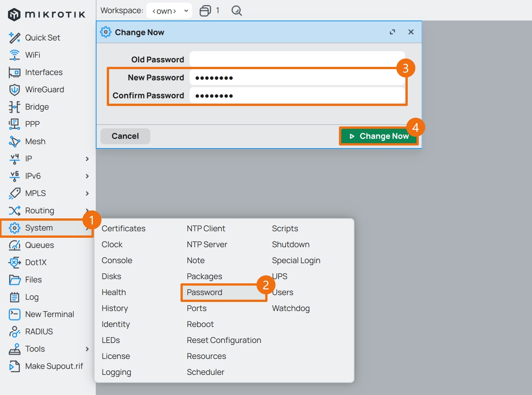Click the Cancel button
Screen dimensions: 532x395
(x=125, y=136)
